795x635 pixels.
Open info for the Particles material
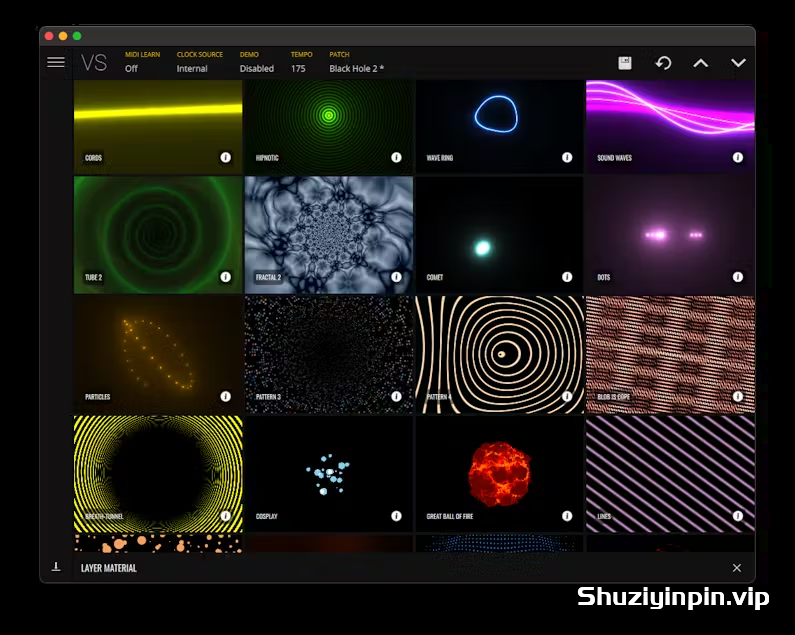(226, 396)
